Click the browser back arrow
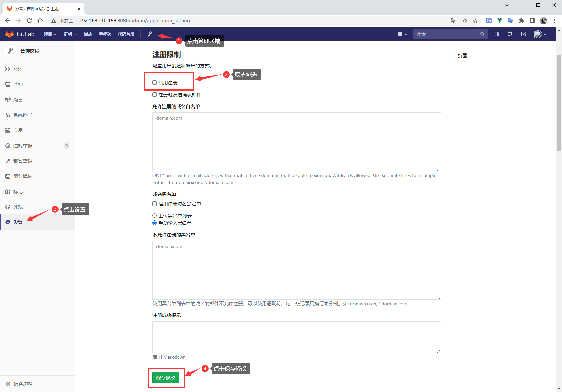Screen dimensions: 562x392 [7, 21]
